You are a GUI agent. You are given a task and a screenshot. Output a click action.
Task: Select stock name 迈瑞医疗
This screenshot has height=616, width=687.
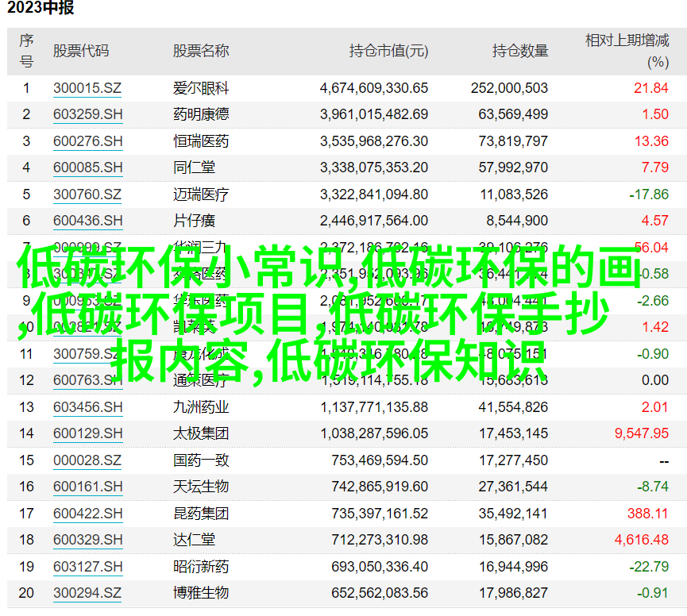[201, 194]
